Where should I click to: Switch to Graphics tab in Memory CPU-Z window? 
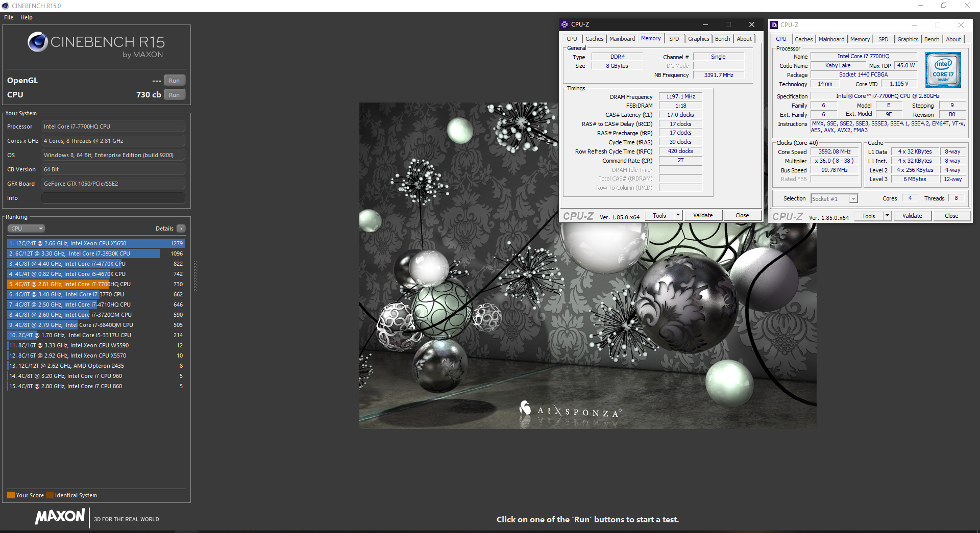[x=698, y=39]
